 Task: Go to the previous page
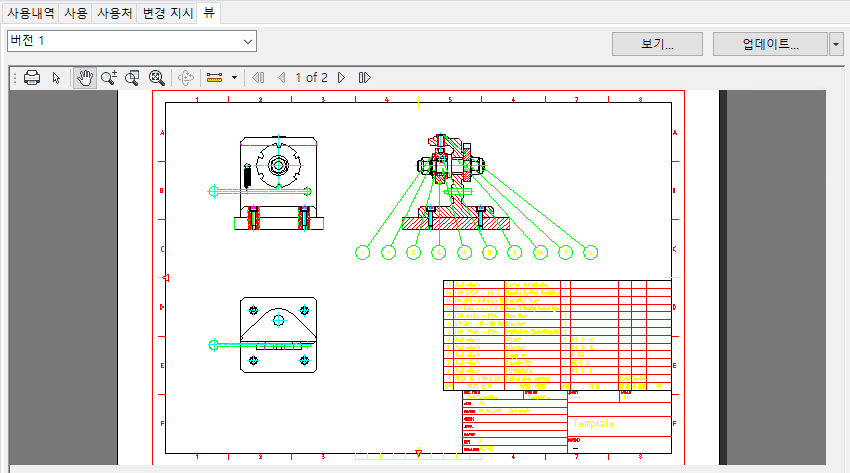(281, 78)
